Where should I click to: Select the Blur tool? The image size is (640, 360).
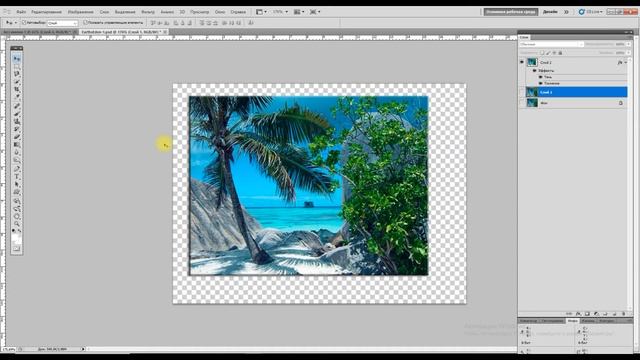[17, 152]
